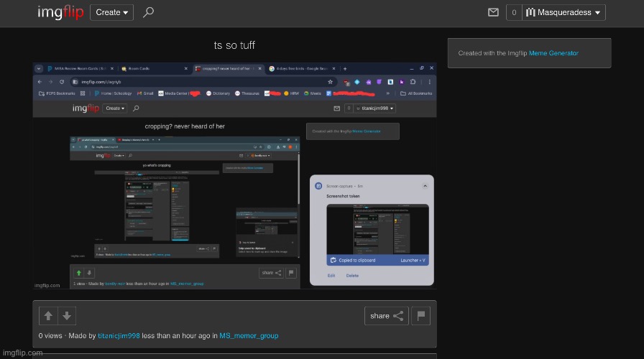Open the Masqueradess user dropdown menu
Viewport: 644px width, 359px height.
pos(565,12)
